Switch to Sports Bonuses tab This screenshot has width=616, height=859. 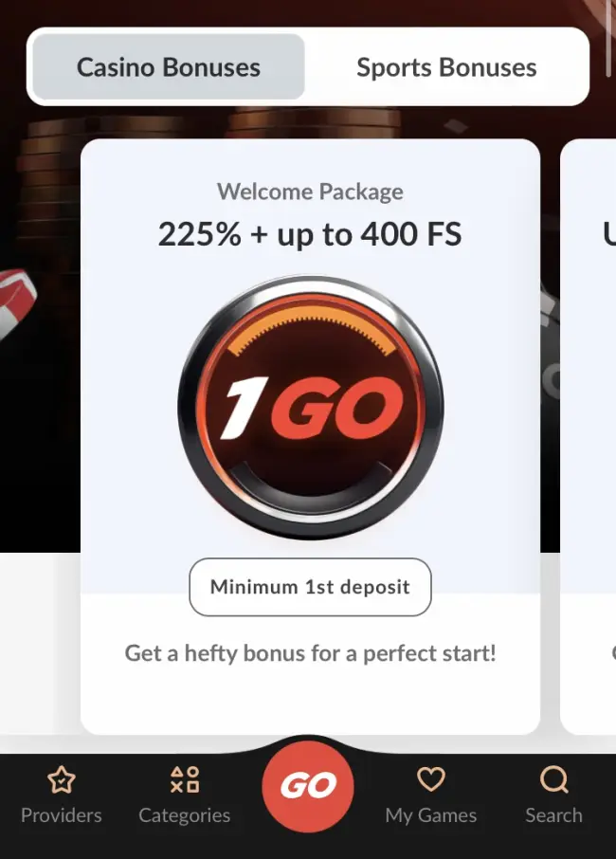coord(446,66)
